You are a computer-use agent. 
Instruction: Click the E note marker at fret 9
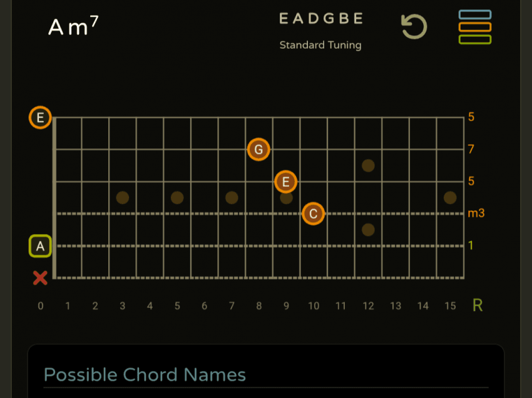[x=285, y=182]
